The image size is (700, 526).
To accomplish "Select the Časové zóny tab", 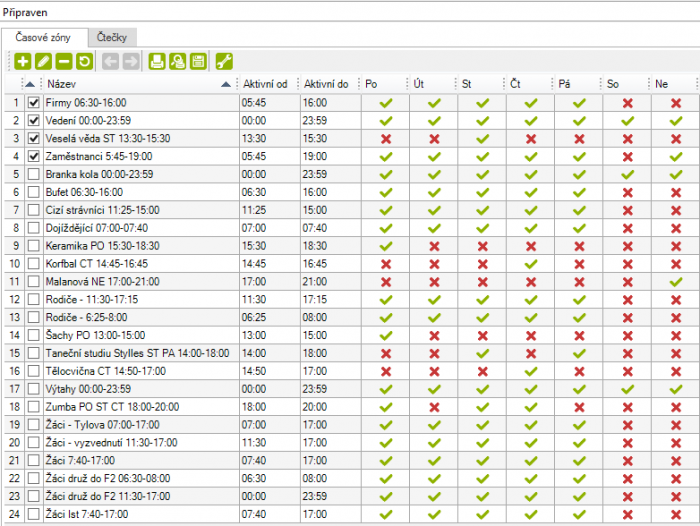I will 42,37.
